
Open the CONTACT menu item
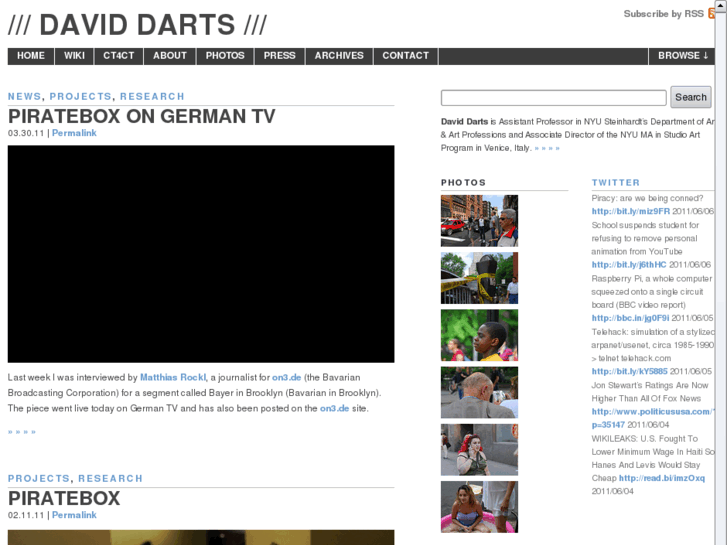[x=406, y=56]
